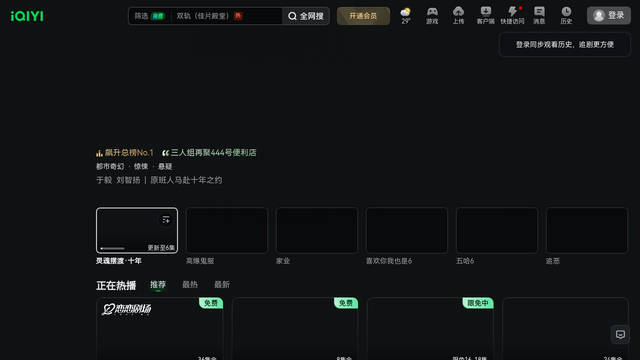Select the 家业 thumbnail
The width and height of the screenshot is (640, 360).
(317, 230)
